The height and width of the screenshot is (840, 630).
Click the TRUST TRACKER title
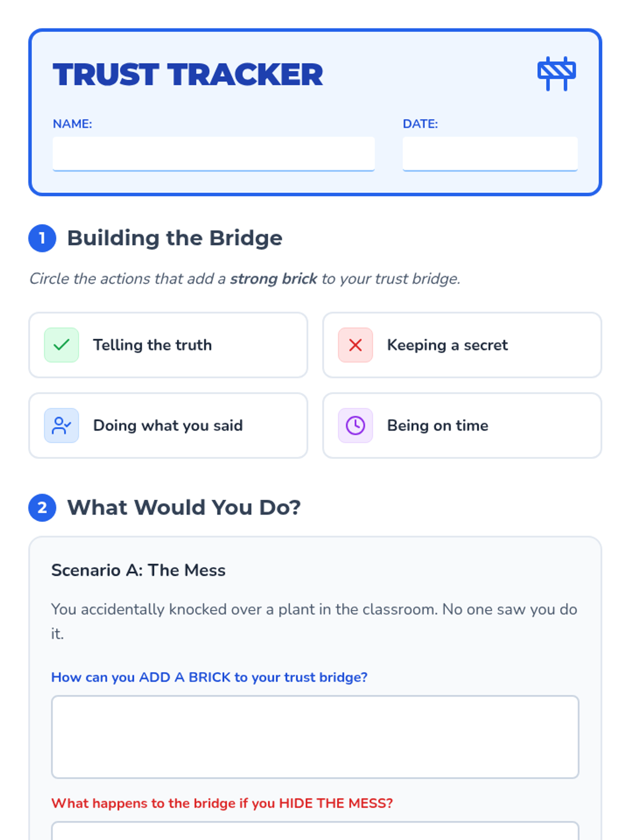click(x=187, y=75)
